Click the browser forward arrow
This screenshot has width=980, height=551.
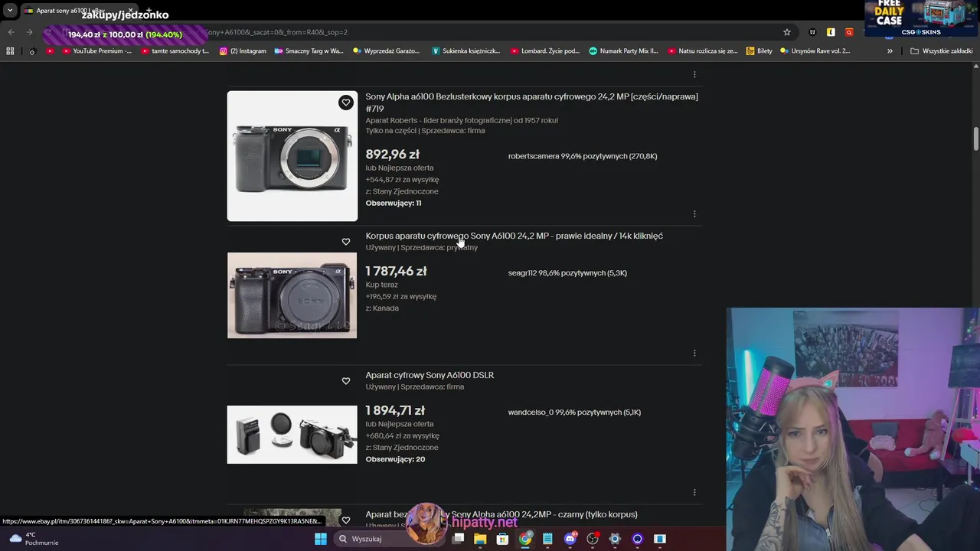(29, 32)
